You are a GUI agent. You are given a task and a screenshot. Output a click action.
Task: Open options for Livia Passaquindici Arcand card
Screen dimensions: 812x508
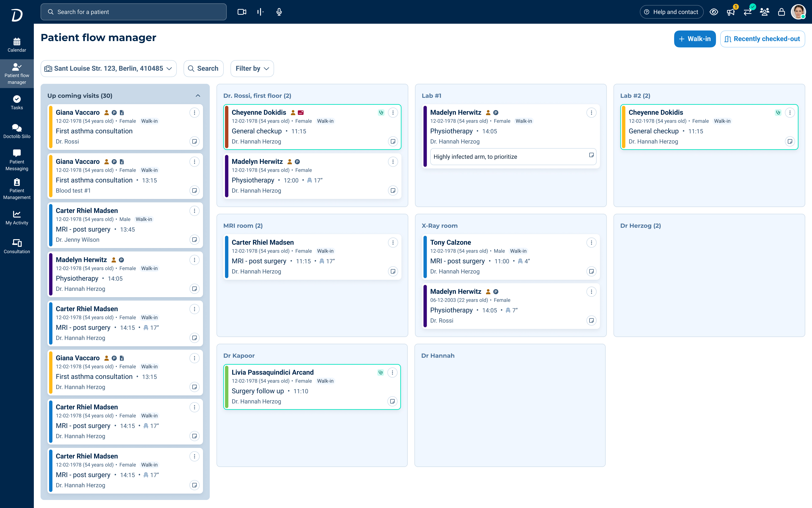392,372
